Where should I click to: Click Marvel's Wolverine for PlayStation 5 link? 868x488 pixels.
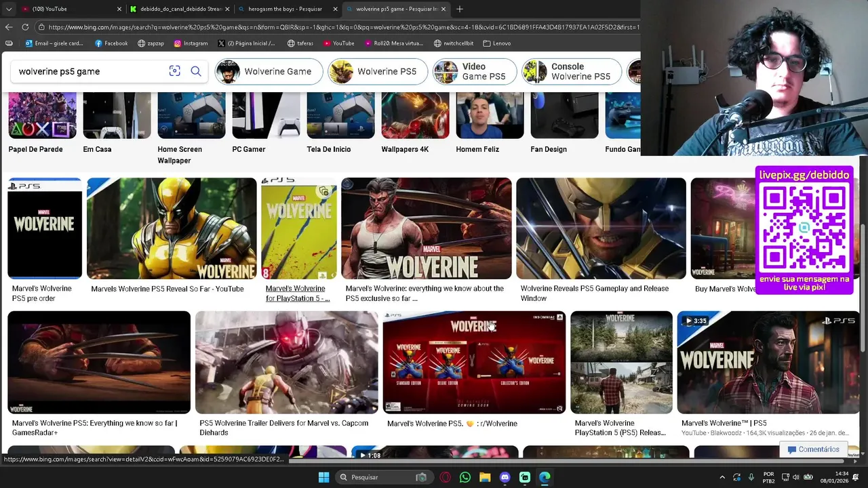click(298, 293)
